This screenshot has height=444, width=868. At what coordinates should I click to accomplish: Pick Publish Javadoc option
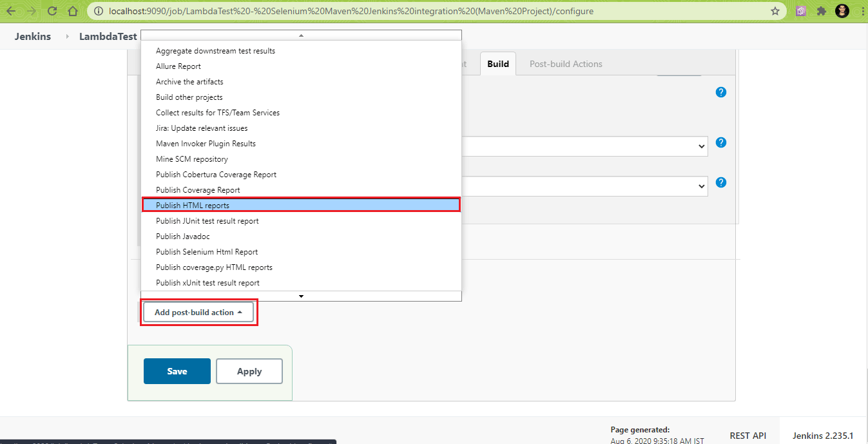tap(301, 236)
